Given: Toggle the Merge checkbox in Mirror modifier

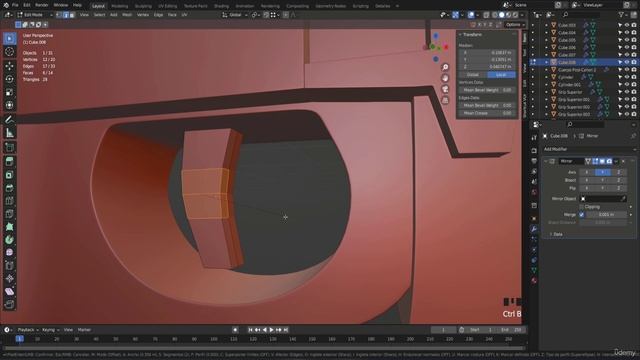Looking at the screenshot, I should pos(582,214).
